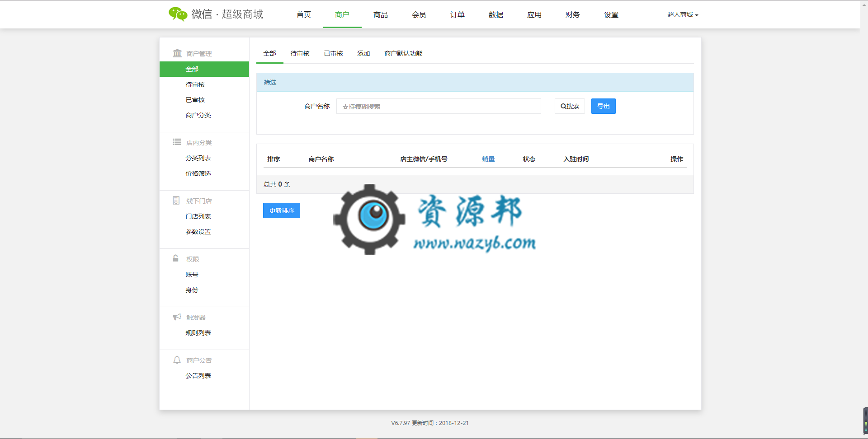Click the 权限 unlock icon
Viewport: 868px width, 439px height.
(175, 258)
